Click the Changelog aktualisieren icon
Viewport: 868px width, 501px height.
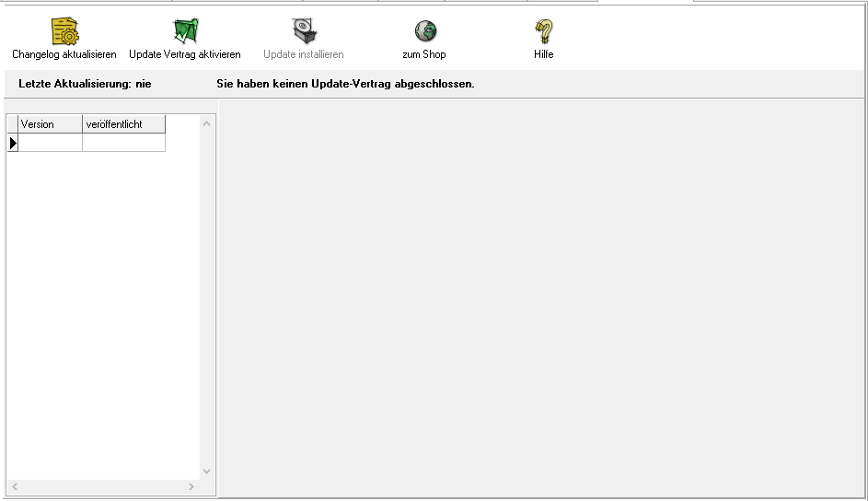click(x=64, y=32)
